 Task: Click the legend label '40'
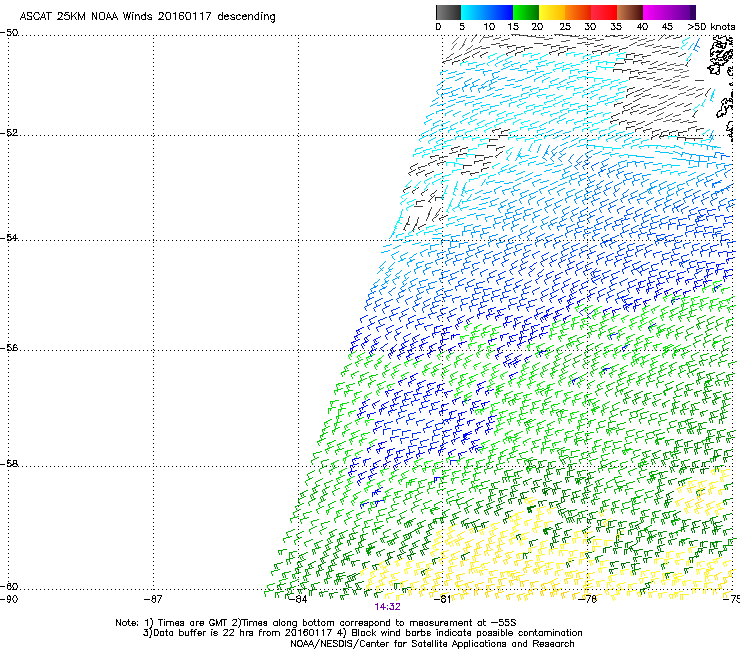tap(642, 27)
